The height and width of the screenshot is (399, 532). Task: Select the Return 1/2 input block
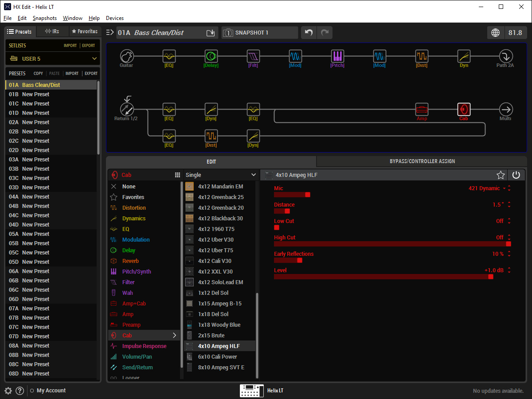127,110
